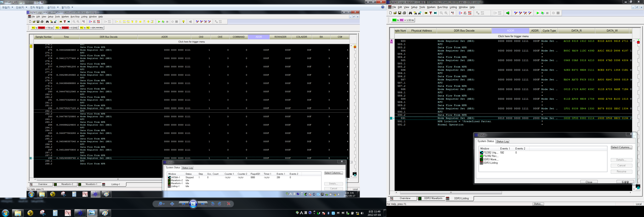The width and height of the screenshot is (644, 217).
Task: Click Print icon in right analyzer toolbar
Action: [404, 13]
